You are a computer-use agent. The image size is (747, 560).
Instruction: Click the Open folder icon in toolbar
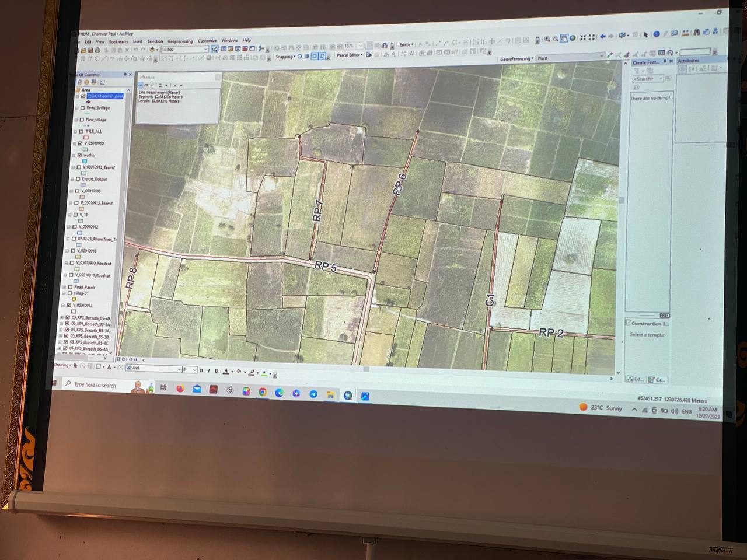(x=83, y=50)
